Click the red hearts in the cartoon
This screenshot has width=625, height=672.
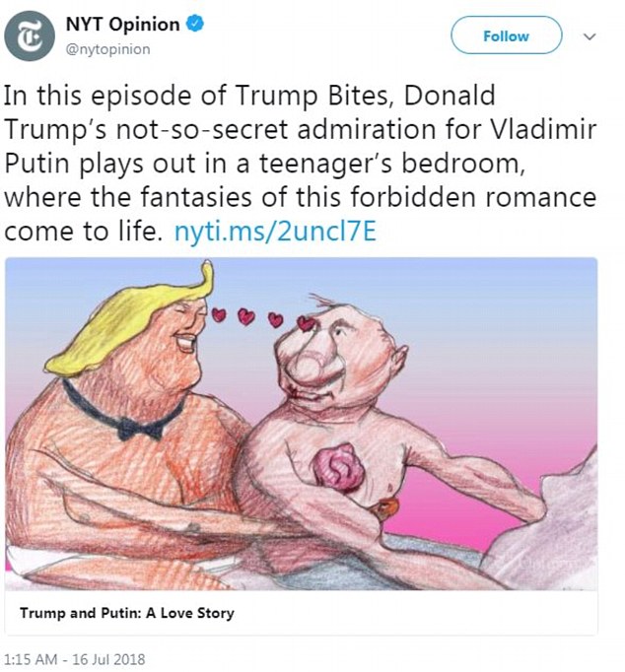(x=261, y=318)
